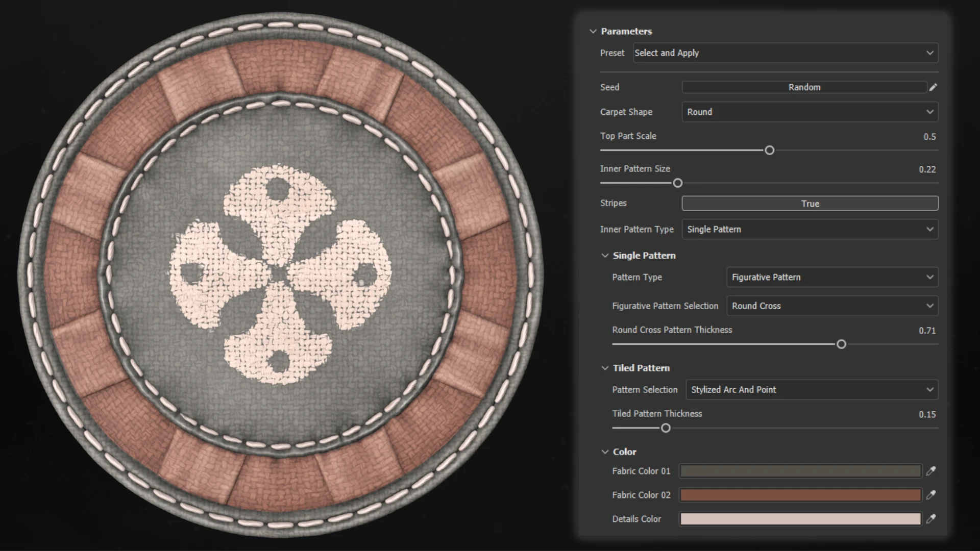Open the Pattern Type dropdown

tap(832, 277)
